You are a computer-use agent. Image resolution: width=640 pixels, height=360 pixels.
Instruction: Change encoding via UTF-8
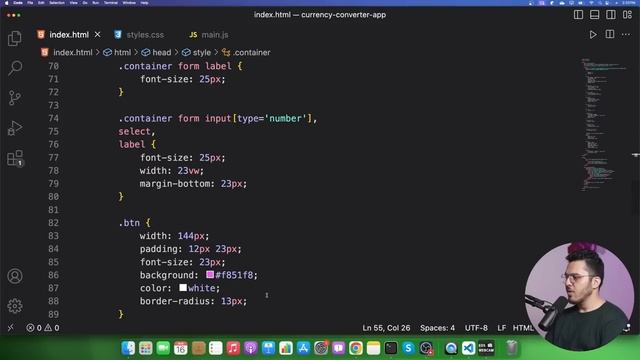click(x=476, y=328)
